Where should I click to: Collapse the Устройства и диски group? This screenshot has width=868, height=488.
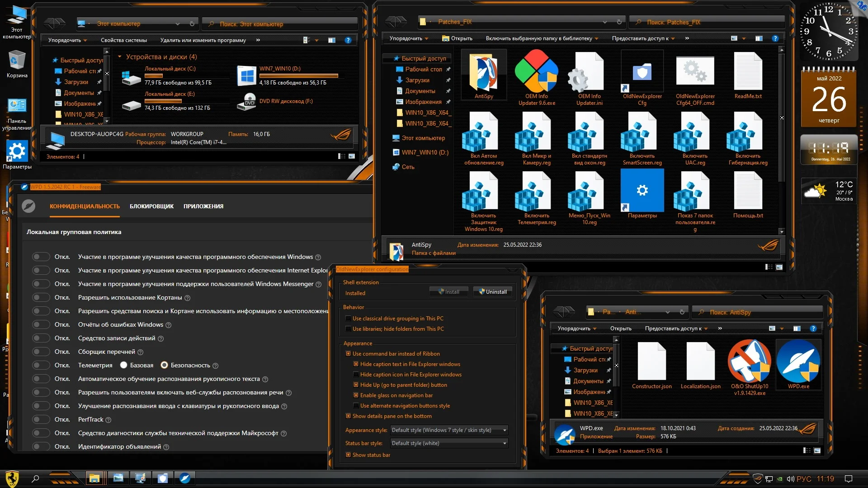[120, 57]
